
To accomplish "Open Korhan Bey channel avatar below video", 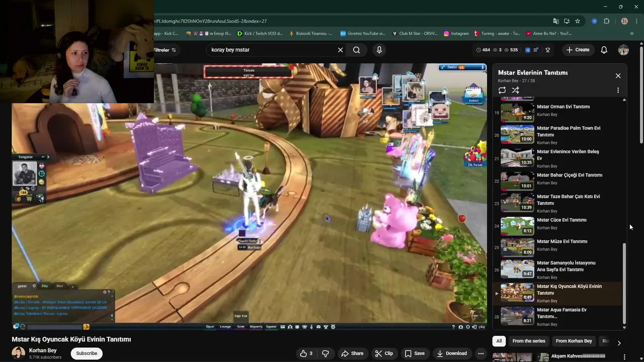I will tap(19, 353).
